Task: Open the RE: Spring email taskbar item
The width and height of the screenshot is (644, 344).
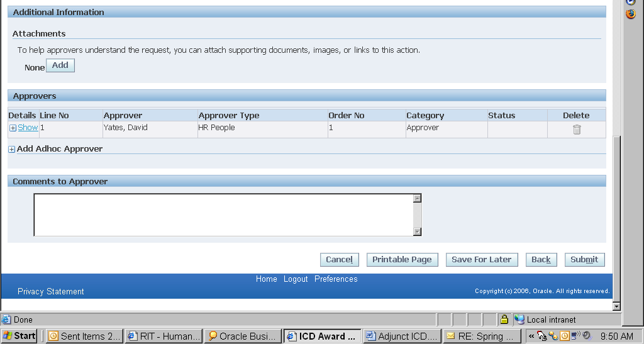Action: click(x=482, y=336)
